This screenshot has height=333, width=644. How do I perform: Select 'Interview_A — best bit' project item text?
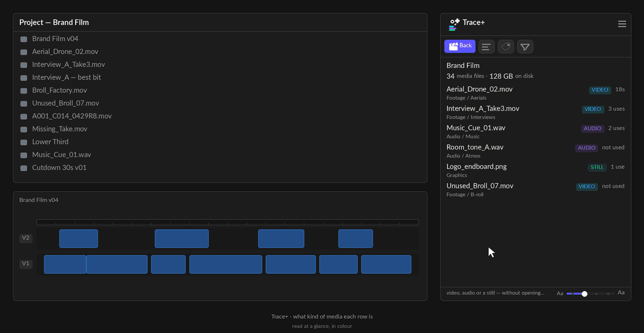[67, 77]
